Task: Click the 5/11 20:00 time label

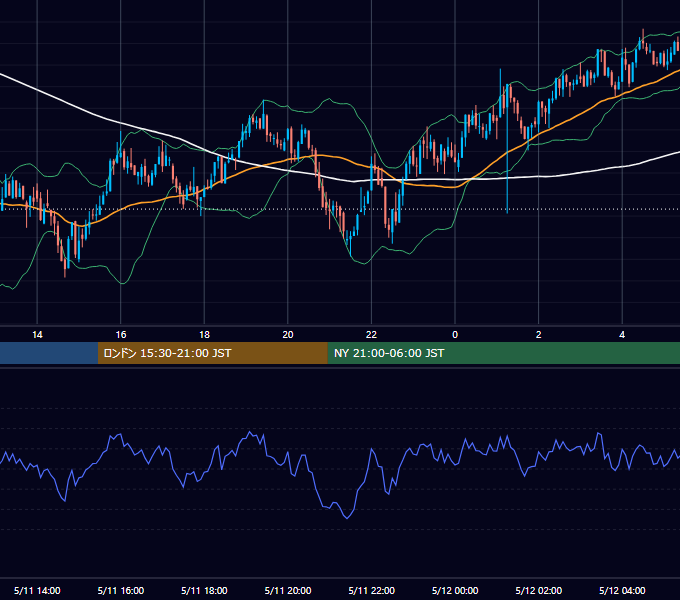Action: tap(288, 590)
